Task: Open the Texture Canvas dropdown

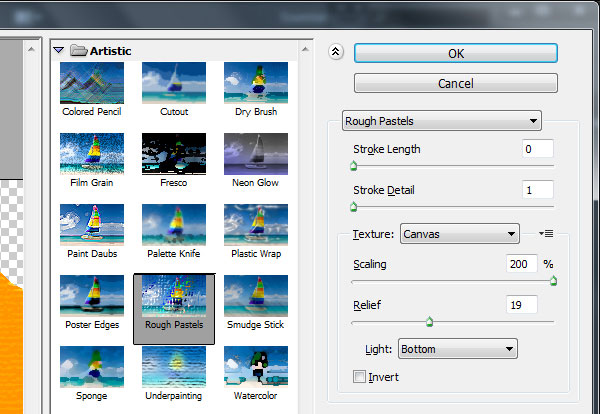Action: [460, 234]
